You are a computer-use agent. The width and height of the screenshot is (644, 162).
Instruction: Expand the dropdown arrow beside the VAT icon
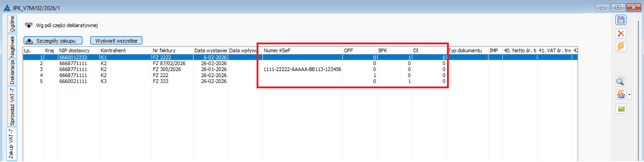click(629, 95)
